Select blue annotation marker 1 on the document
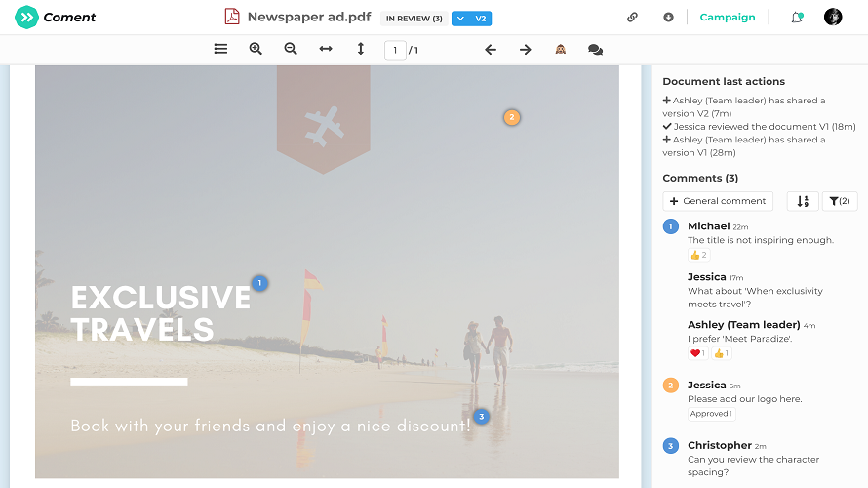The image size is (868, 488). pyautogui.click(x=259, y=283)
